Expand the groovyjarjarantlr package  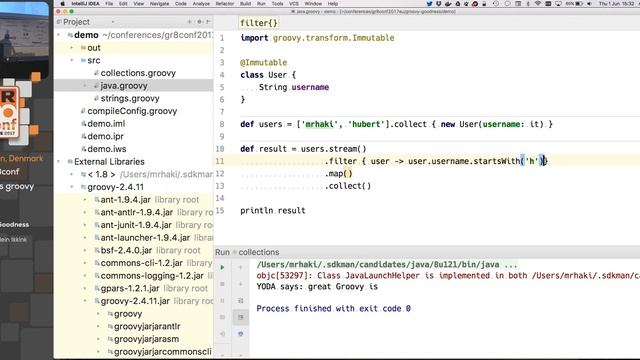[x=98, y=326]
